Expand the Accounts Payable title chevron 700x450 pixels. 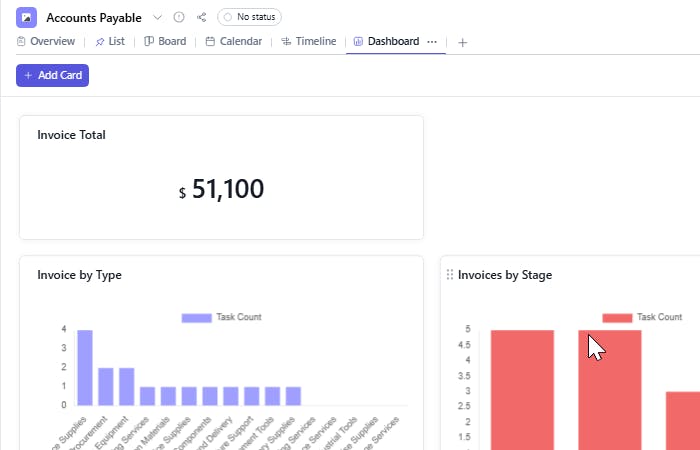(157, 17)
